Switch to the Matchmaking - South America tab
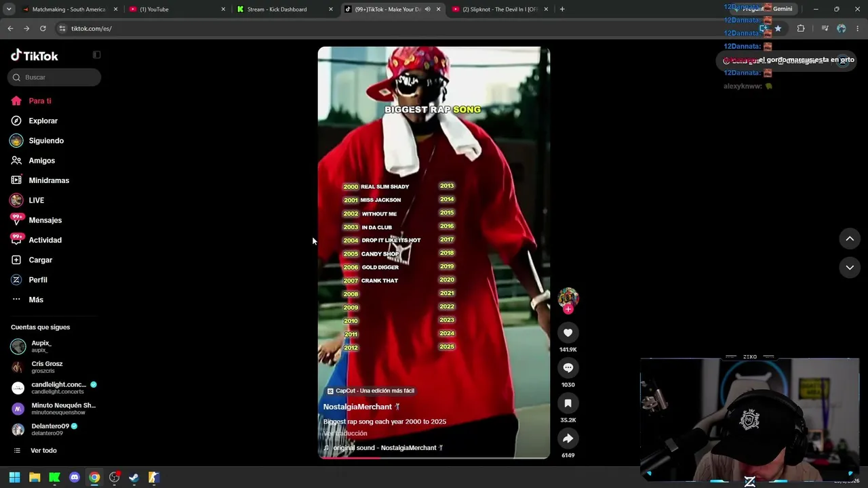Viewport: 868px width, 488px height. pos(63,9)
